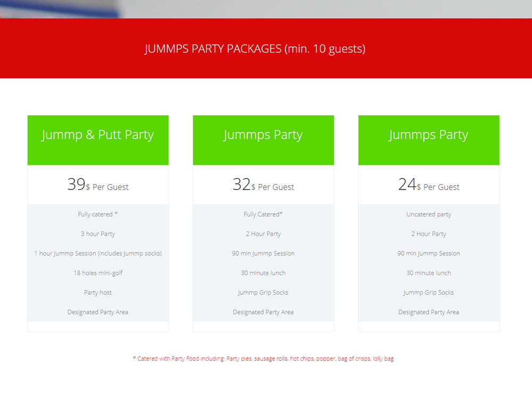Click the Jummps Party header above $32 price
The image size is (532, 399).
coord(263,135)
